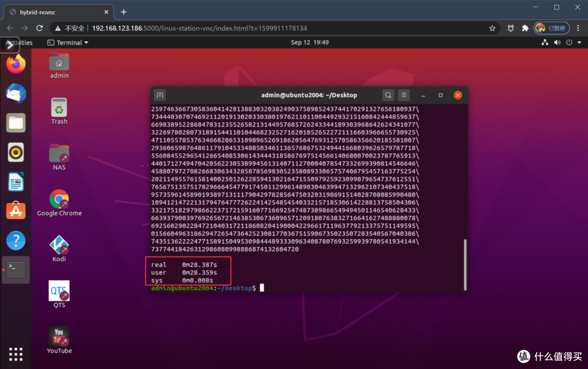Open the volume icon in Ubuntu top bar
Screen dimensions: 588x369
(558, 43)
